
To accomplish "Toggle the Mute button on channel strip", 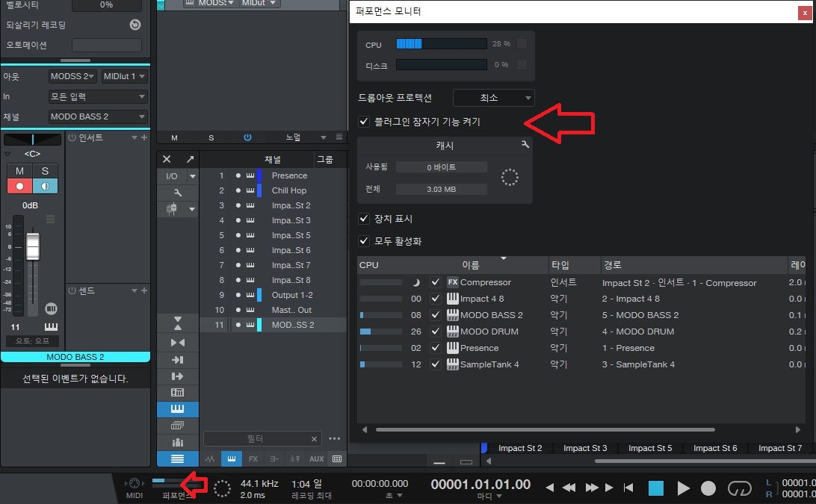I will [x=19, y=170].
